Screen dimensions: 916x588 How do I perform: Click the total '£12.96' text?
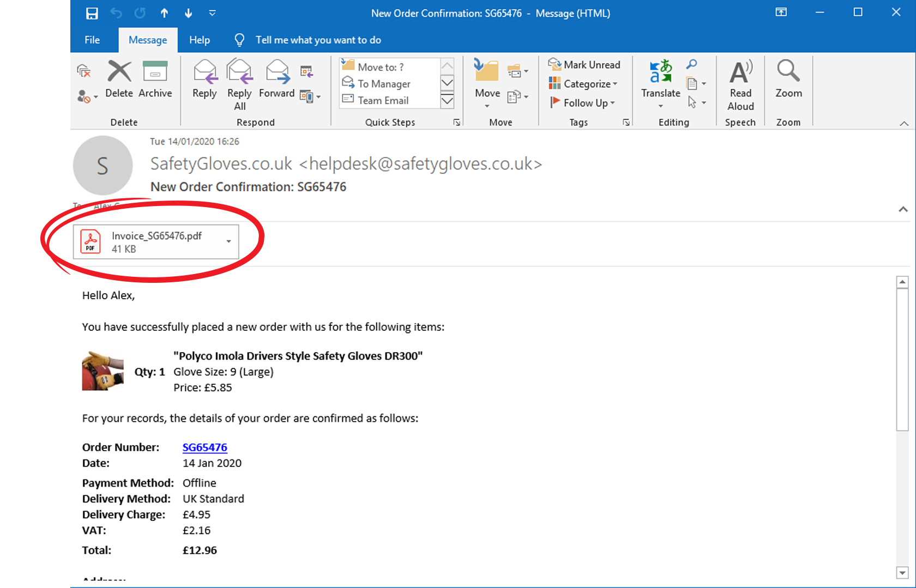(x=200, y=550)
